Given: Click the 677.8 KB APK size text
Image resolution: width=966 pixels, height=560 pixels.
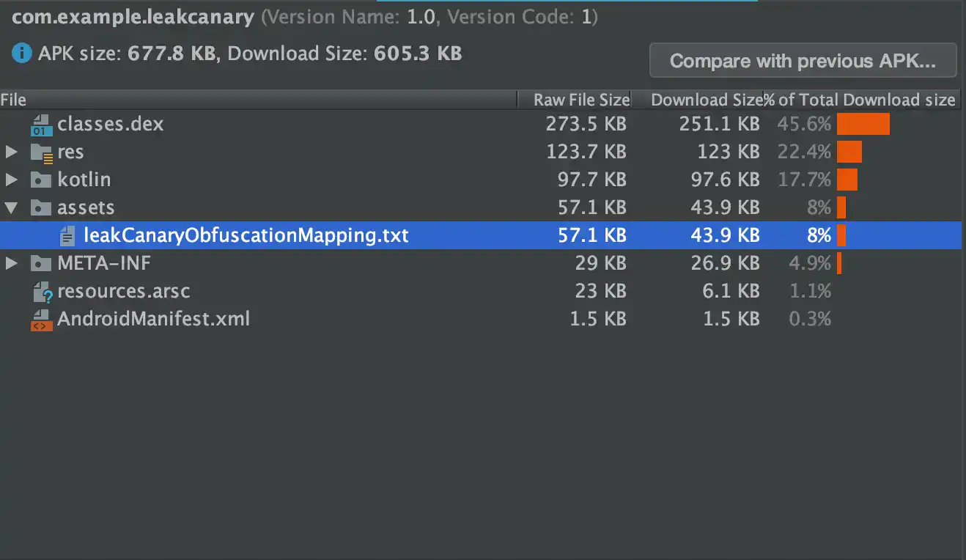Looking at the screenshot, I should coord(171,54).
